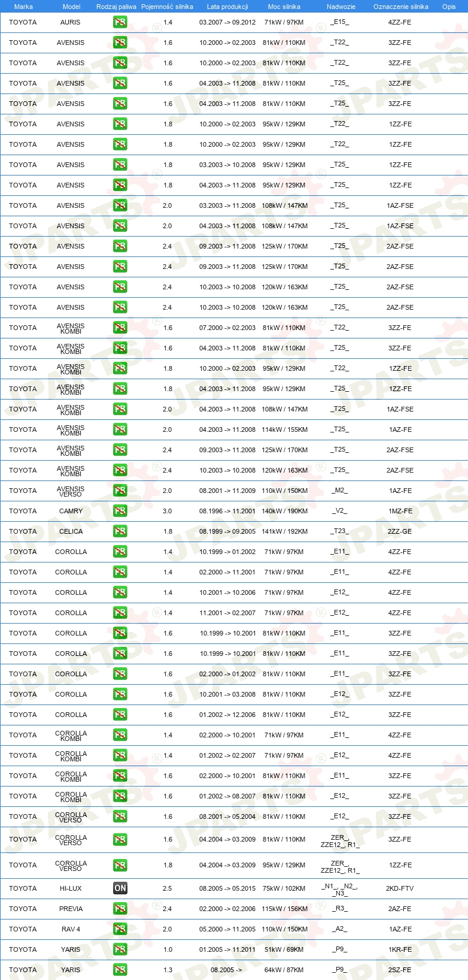The image size is (468, 980).
Task: Click the '140kW / 190KM' power cell
Action: [x=284, y=511]
